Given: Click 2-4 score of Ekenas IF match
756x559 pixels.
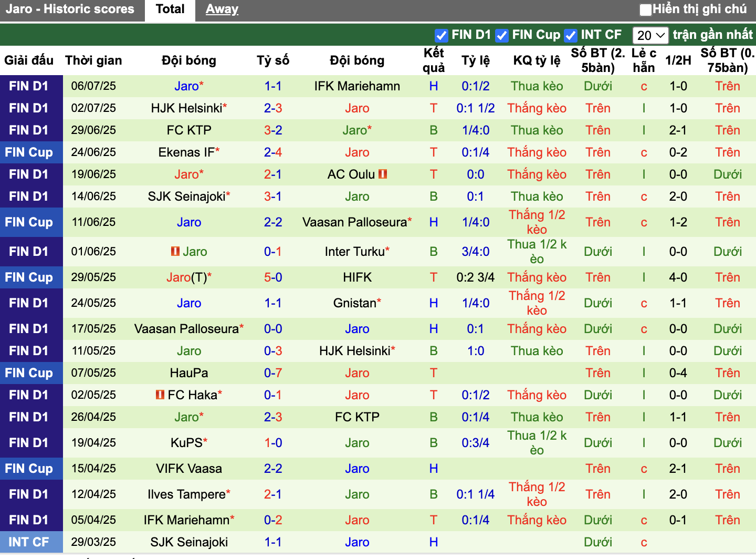Looking at the screenshot, I should tap(273, 152).
